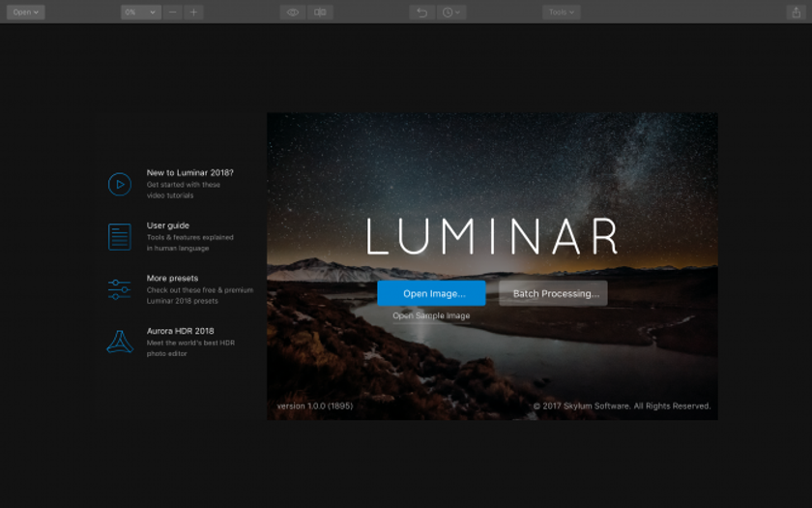Click 'Get started with these video tutorials' text

pos(184,190)
